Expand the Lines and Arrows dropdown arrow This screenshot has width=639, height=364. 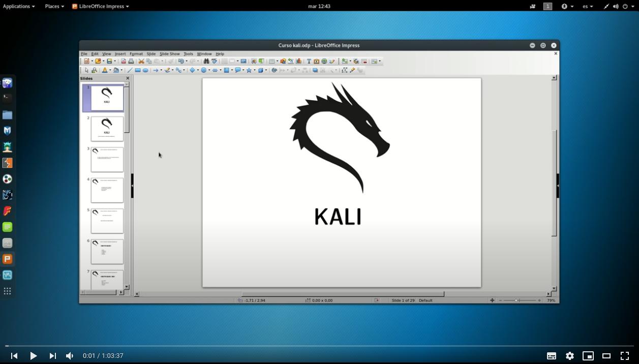pos(161,70)
